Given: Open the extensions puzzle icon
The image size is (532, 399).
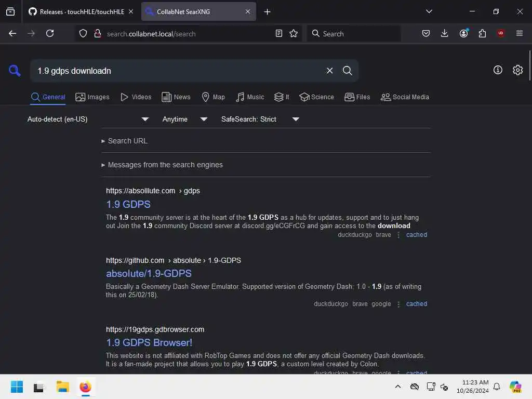Looking at the screenshot, I should pos(482,33).
